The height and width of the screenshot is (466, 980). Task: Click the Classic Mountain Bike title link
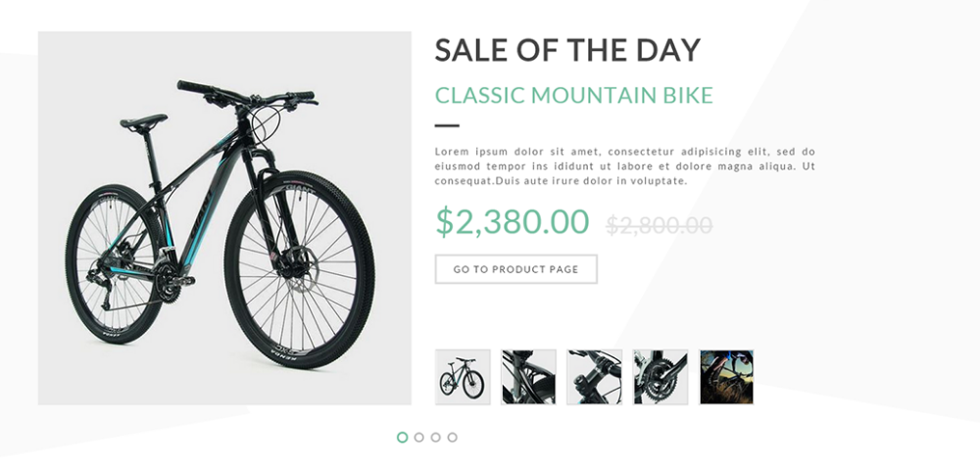tap(573, 96)
